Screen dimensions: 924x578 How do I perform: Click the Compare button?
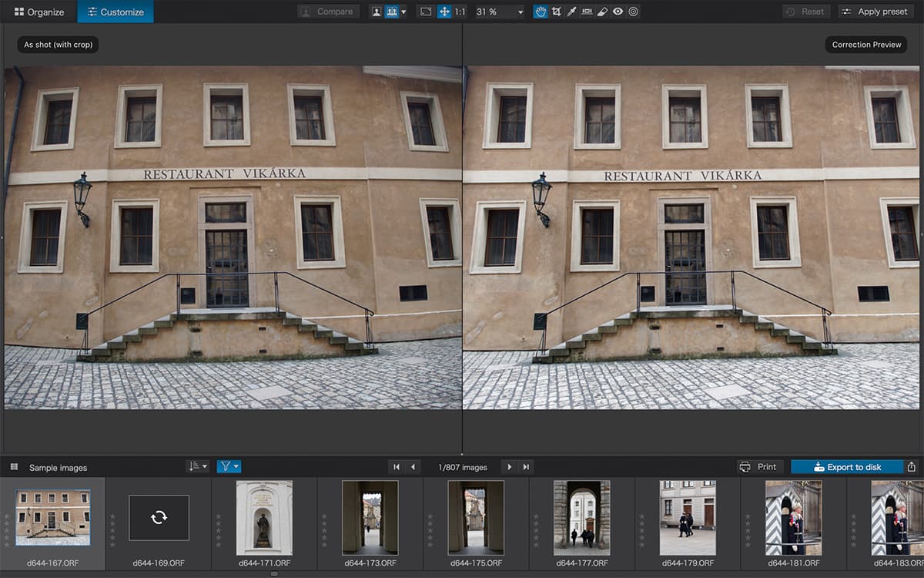pyautogui.click(x=328, y=12)
